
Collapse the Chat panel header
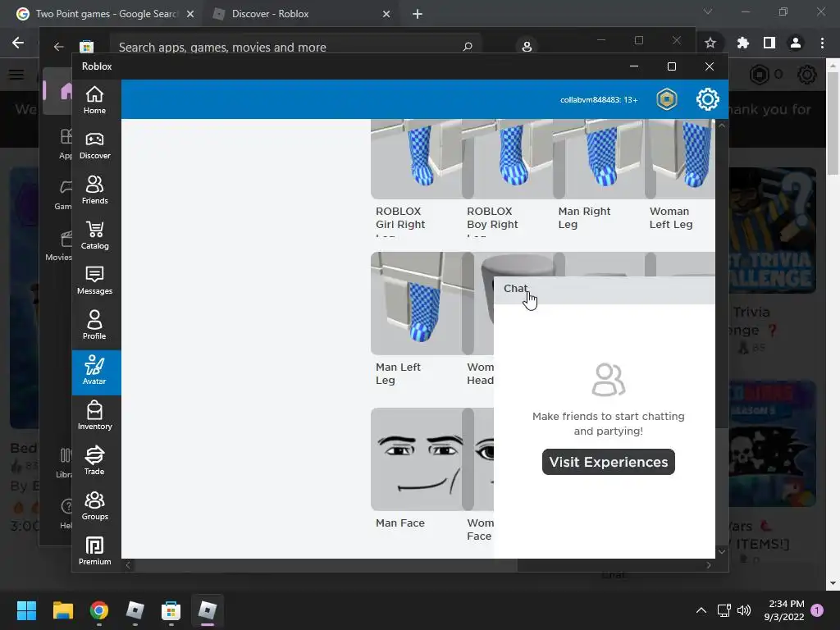(605, 290)
